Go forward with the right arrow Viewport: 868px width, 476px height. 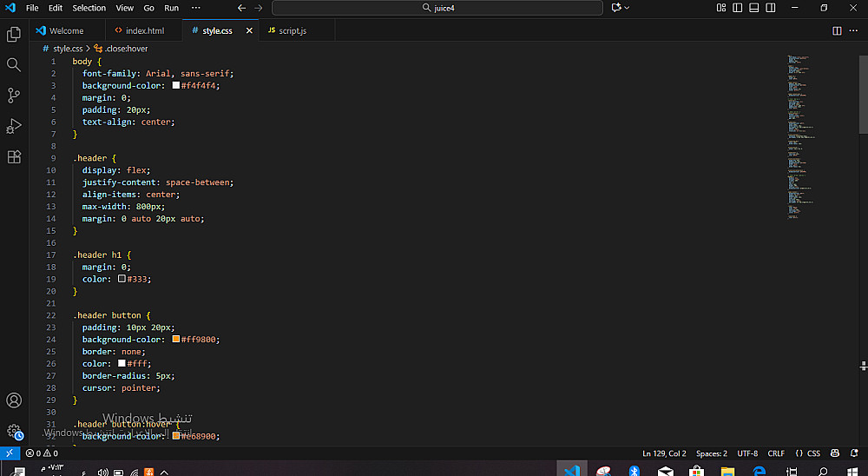pos(259,8)
